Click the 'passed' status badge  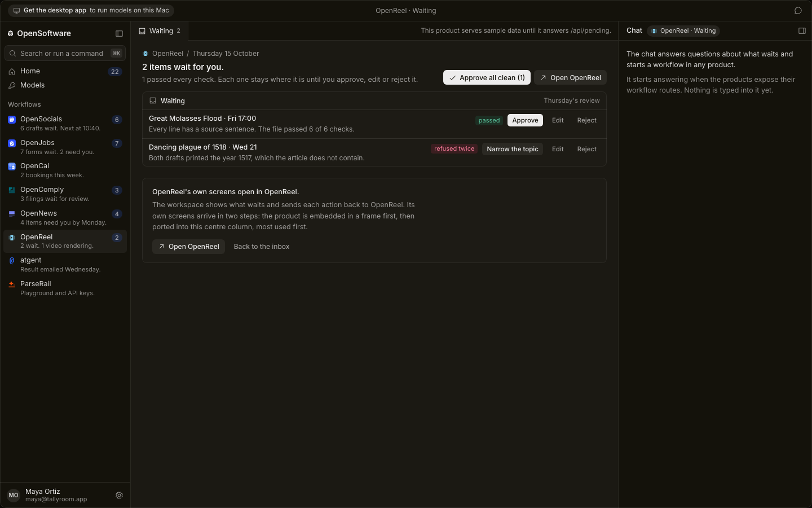pyautogui.click(x=489, y=120)
